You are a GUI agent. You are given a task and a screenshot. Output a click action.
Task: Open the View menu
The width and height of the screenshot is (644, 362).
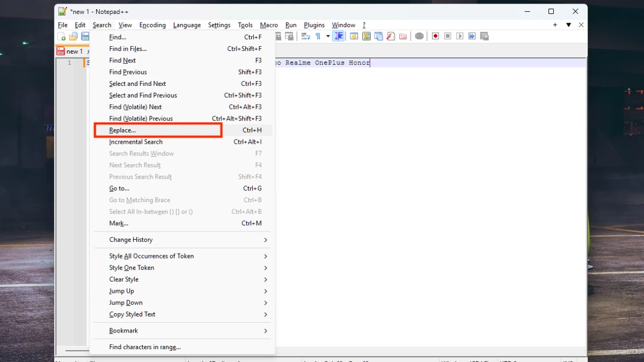coord(125,25)
